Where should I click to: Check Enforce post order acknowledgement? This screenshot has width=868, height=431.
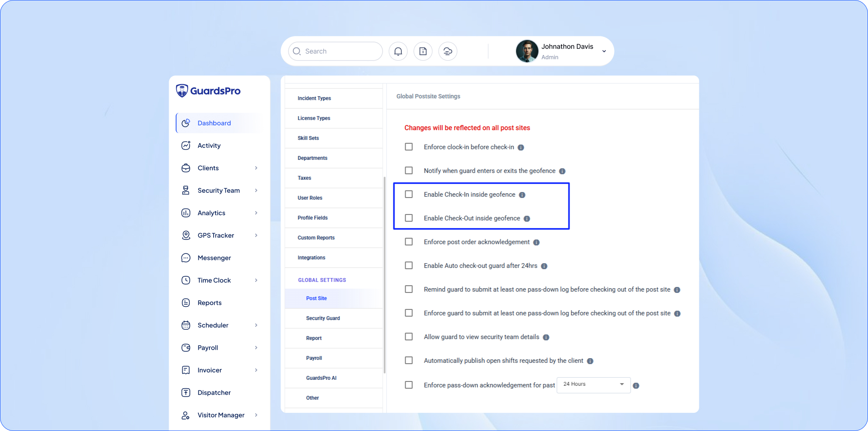click(409, 242)
